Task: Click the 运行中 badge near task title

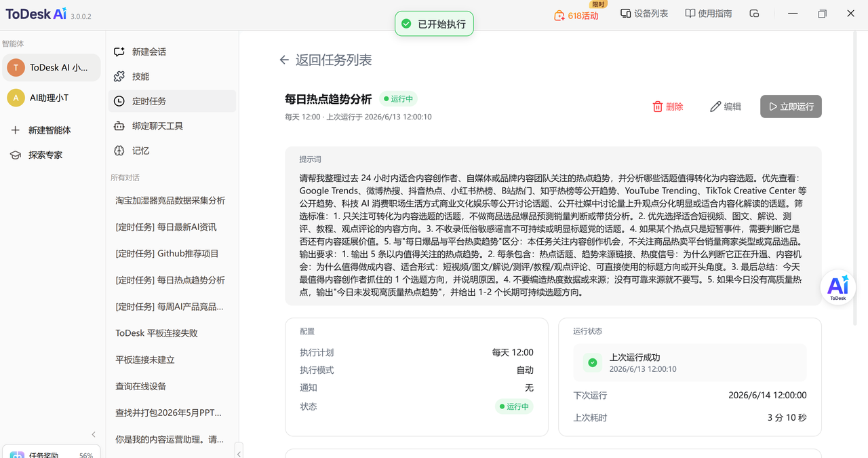Action: [x=398, y=99]
